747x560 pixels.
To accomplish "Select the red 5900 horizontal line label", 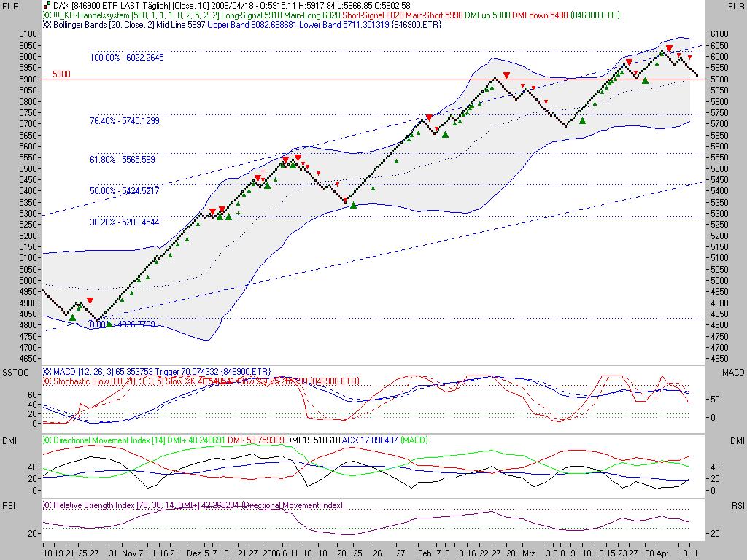I will (61, 74).
